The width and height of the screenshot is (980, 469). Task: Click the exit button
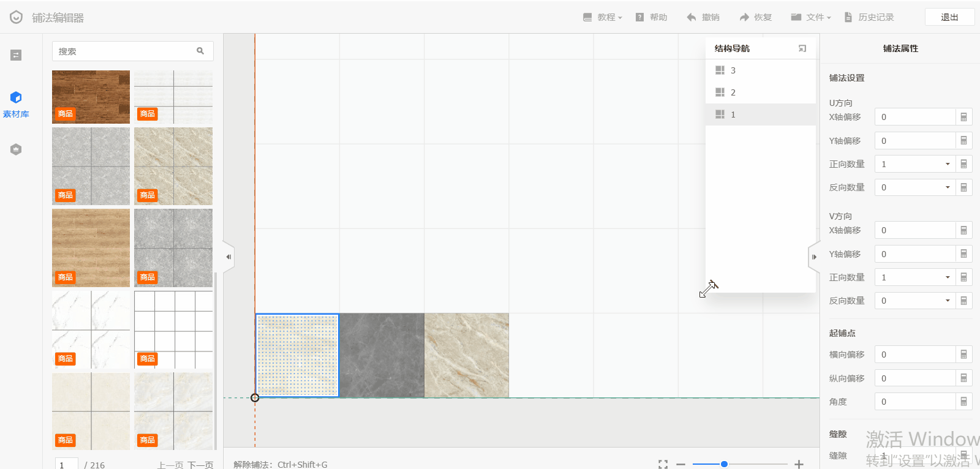click(x=949, y=17)
